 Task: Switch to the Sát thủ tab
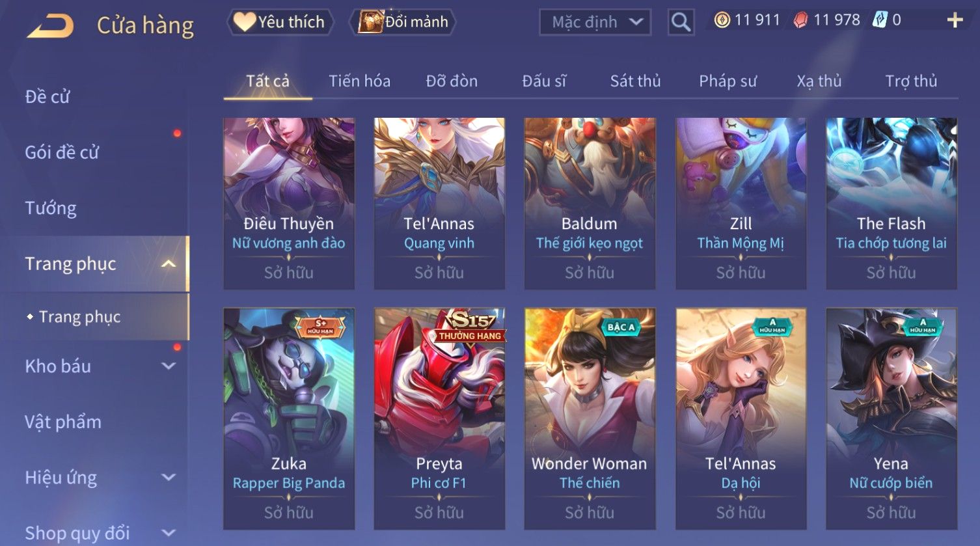tap(635, 81)
